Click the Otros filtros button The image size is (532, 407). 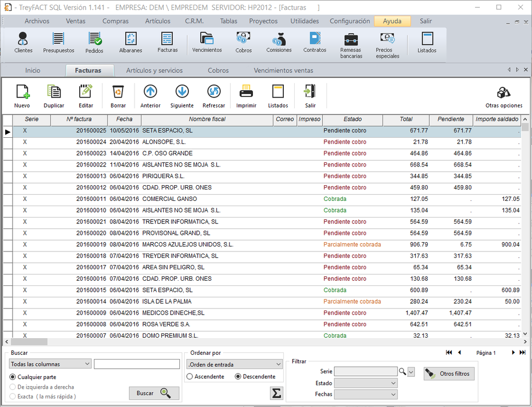pos(449,374)
